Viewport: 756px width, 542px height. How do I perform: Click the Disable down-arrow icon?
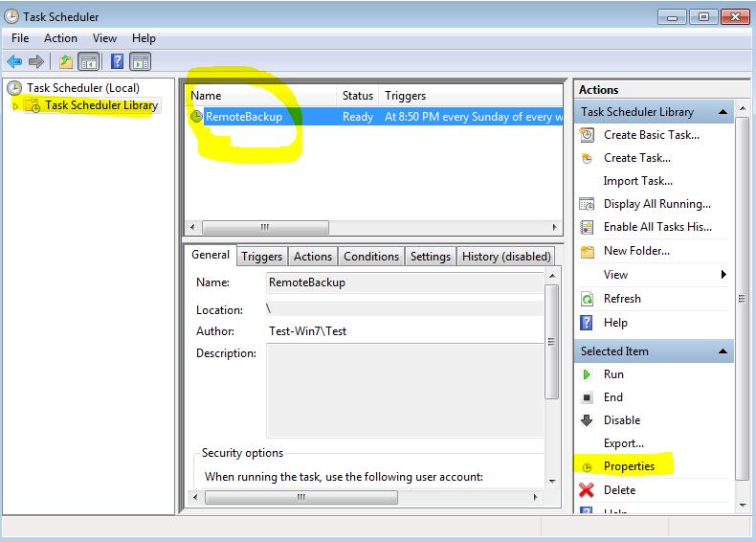pyautogui.click(x=587, y=420)
